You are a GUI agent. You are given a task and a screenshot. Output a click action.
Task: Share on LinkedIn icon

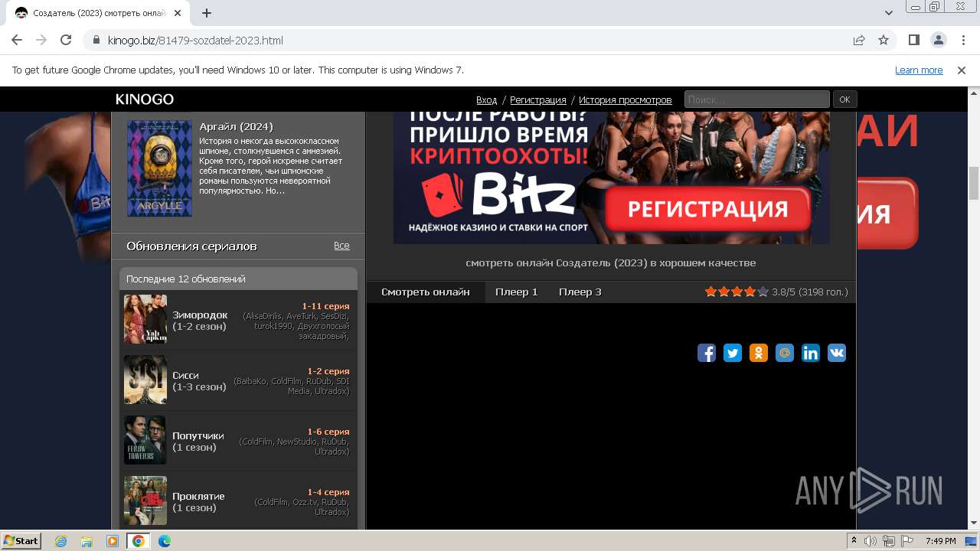811,353
